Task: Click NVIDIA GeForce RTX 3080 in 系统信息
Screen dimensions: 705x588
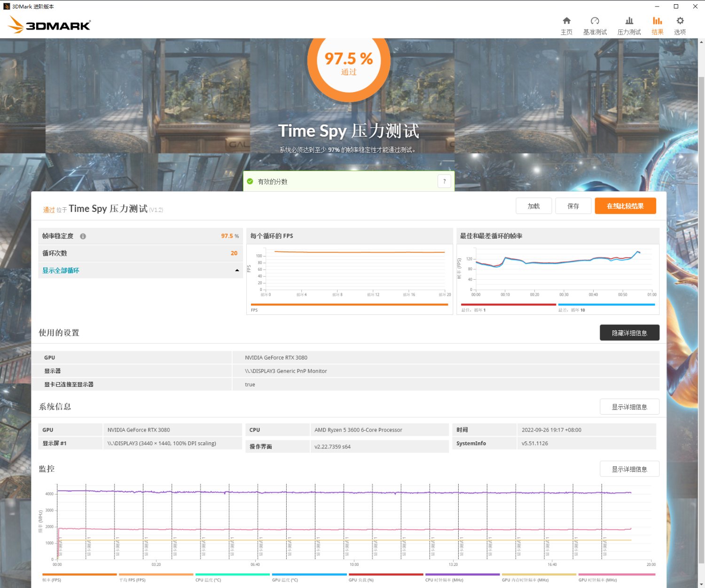Action: click(x=139, y=430)
